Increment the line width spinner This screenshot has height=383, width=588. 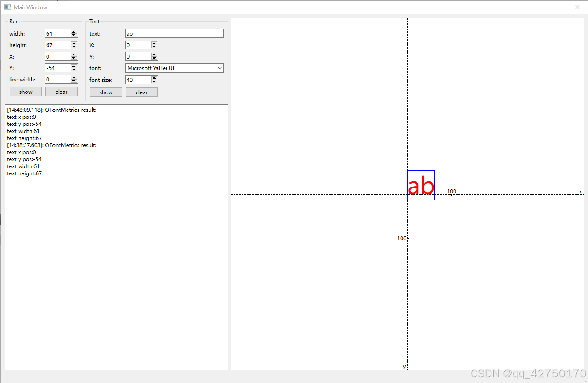coord(74,77)
